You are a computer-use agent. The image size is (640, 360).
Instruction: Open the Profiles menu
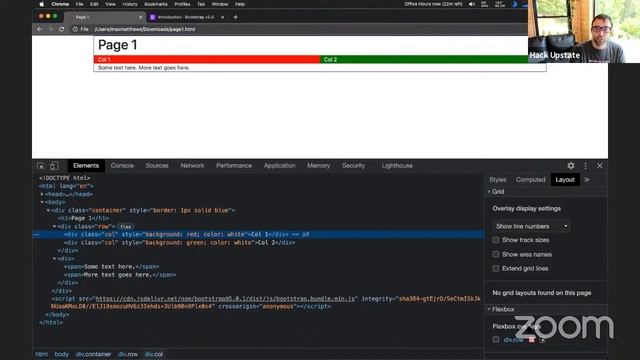click(182, 4)
